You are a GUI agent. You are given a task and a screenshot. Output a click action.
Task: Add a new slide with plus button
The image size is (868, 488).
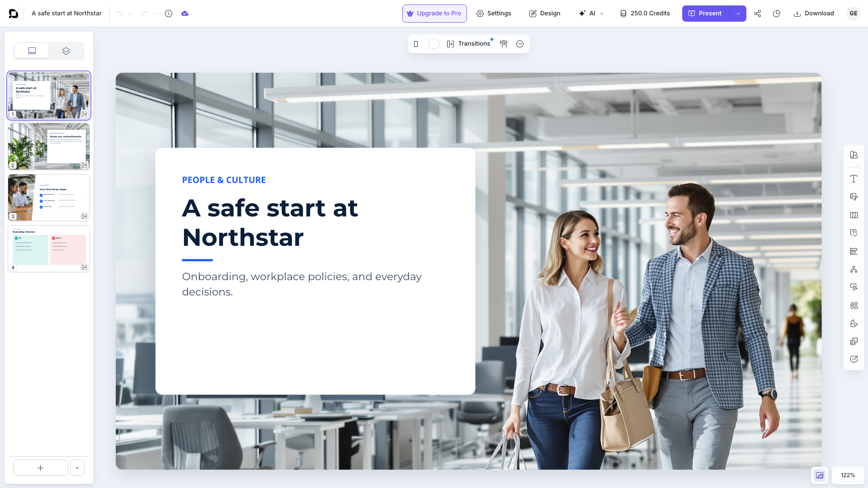(x=41, y=468)
